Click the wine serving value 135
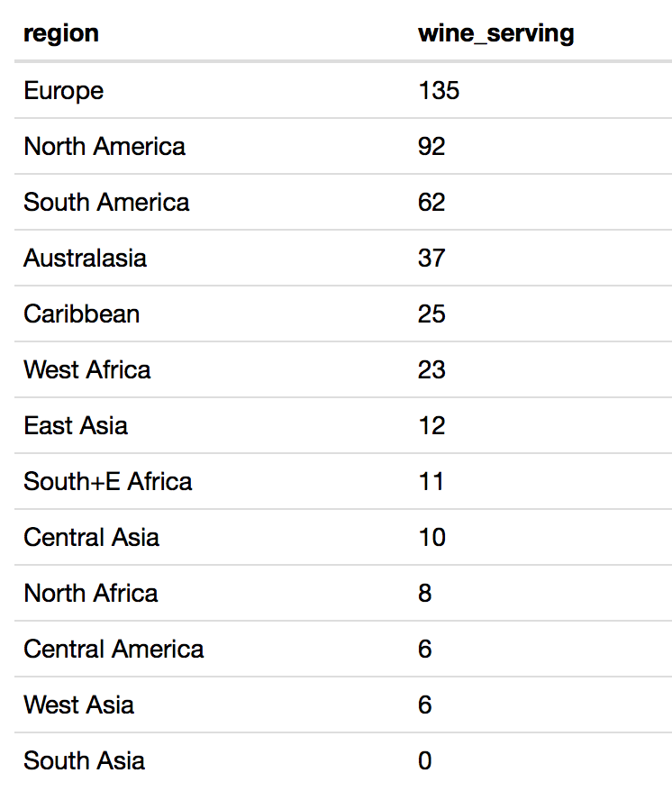This screenshot has width=672, height=791. click(439, 91)
